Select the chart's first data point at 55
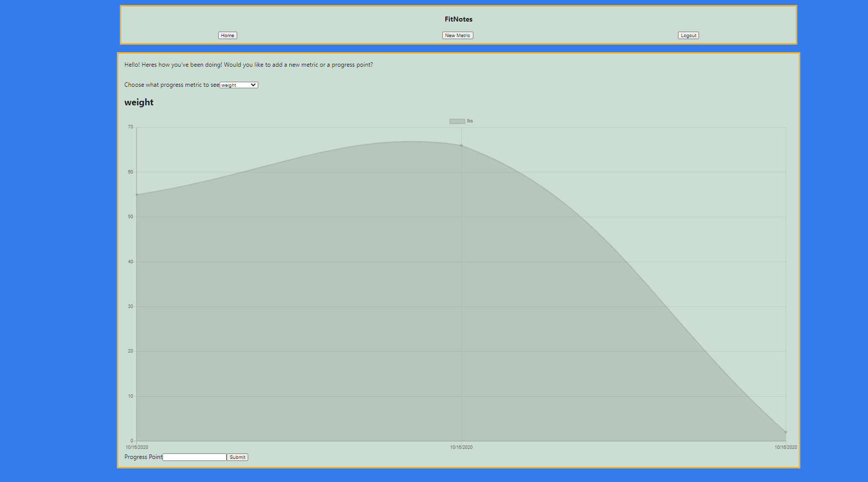This screenshot has height=482, width=868. tap(137, 195)
